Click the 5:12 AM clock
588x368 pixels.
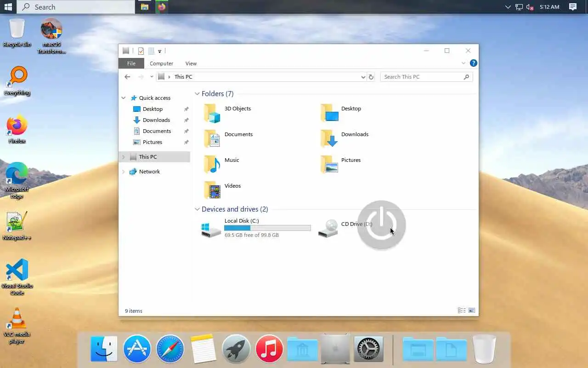coord(549,7)
